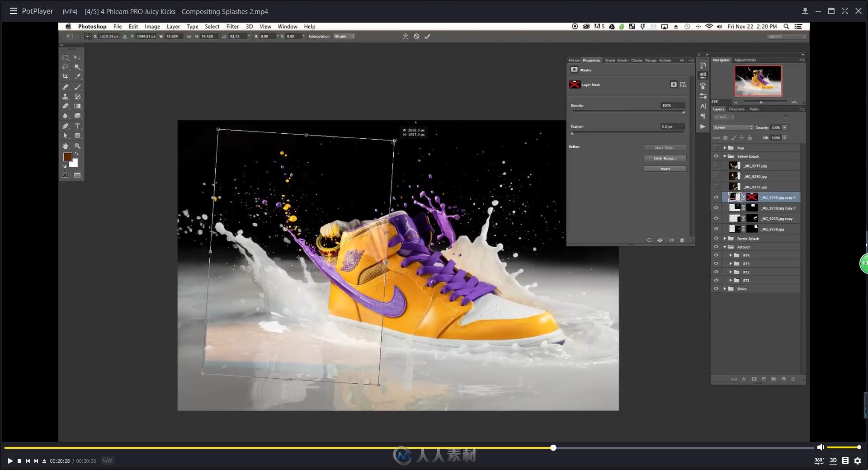This screenshot has width=868, height=470.
Task: Show the _MG_9230.jpg layer
Action: pos(716,176)
